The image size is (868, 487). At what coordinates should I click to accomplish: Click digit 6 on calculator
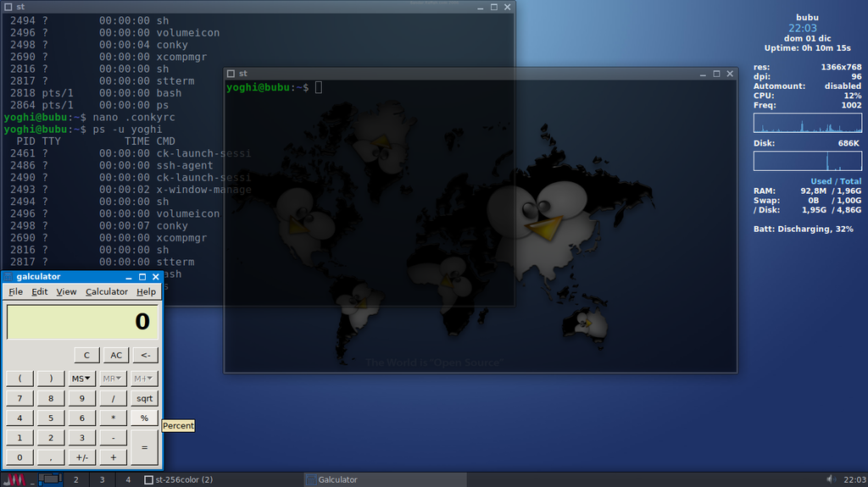pyautogui.click(x=81, y=418)
